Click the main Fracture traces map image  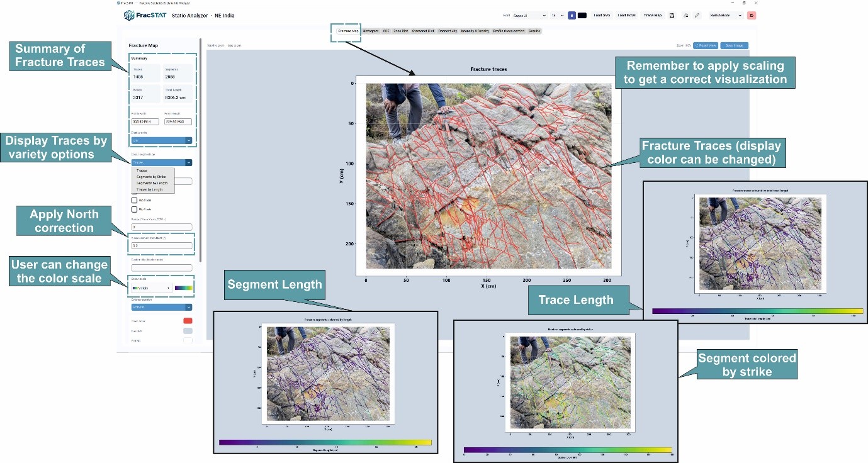click(488, 176)
